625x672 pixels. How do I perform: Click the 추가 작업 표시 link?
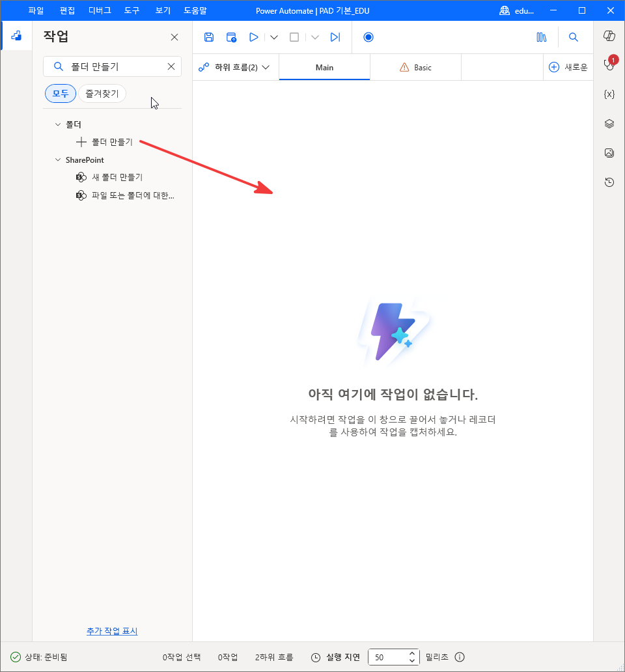(112, 631)
